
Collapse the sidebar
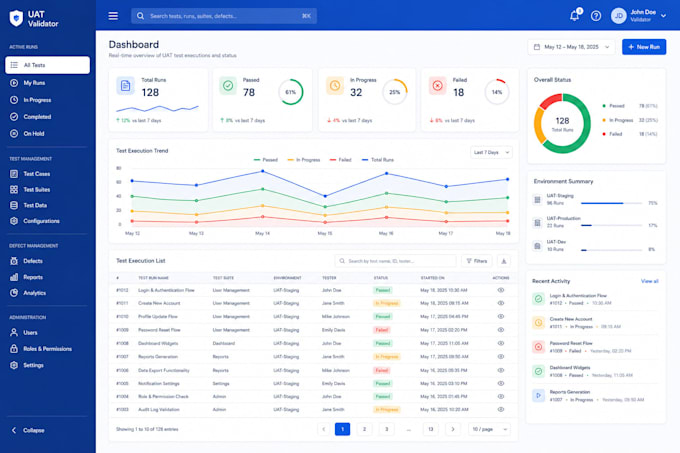coord(28,430)
